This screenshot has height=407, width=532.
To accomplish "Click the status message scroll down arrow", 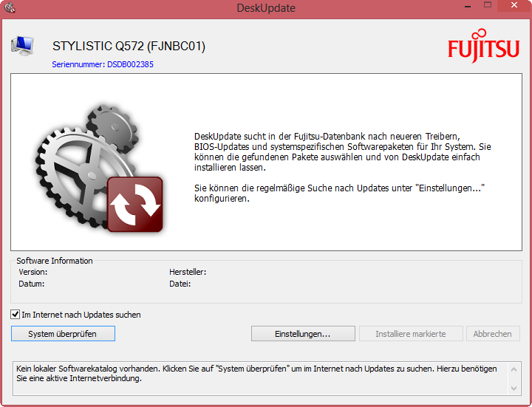I will (514, 388).
